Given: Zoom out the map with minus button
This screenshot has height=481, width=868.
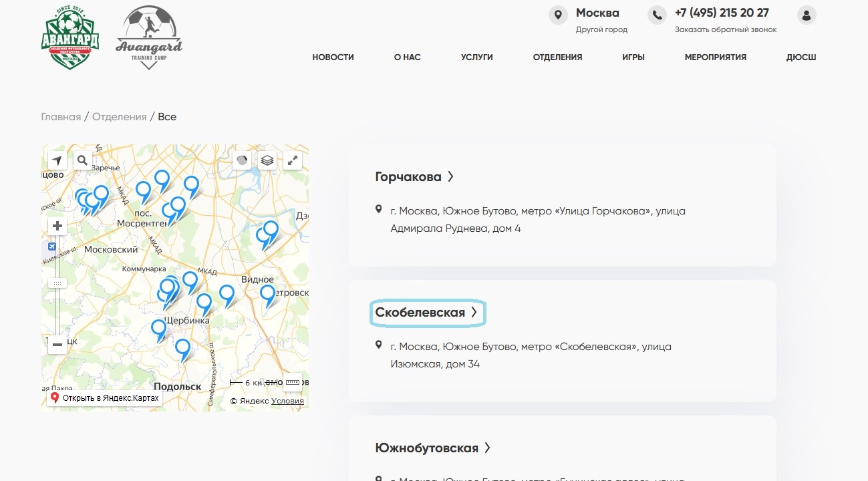Looking at the screenshot, I should [57, 345].
